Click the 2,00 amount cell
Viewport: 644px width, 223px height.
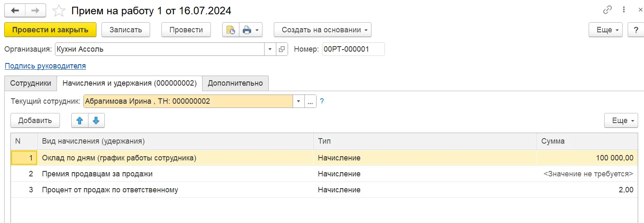coord(587,190)
